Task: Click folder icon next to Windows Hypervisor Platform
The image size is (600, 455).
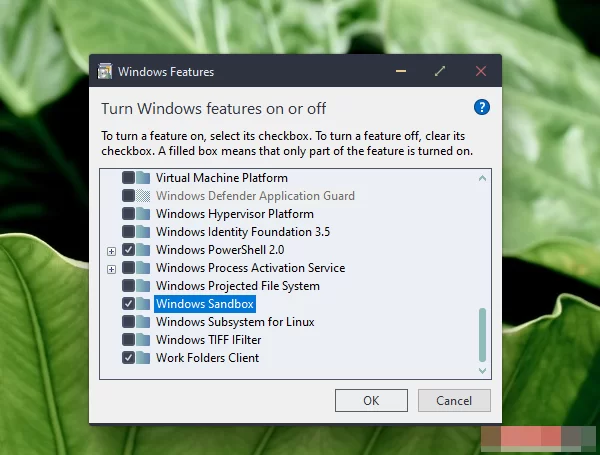Action: point(144,214)
